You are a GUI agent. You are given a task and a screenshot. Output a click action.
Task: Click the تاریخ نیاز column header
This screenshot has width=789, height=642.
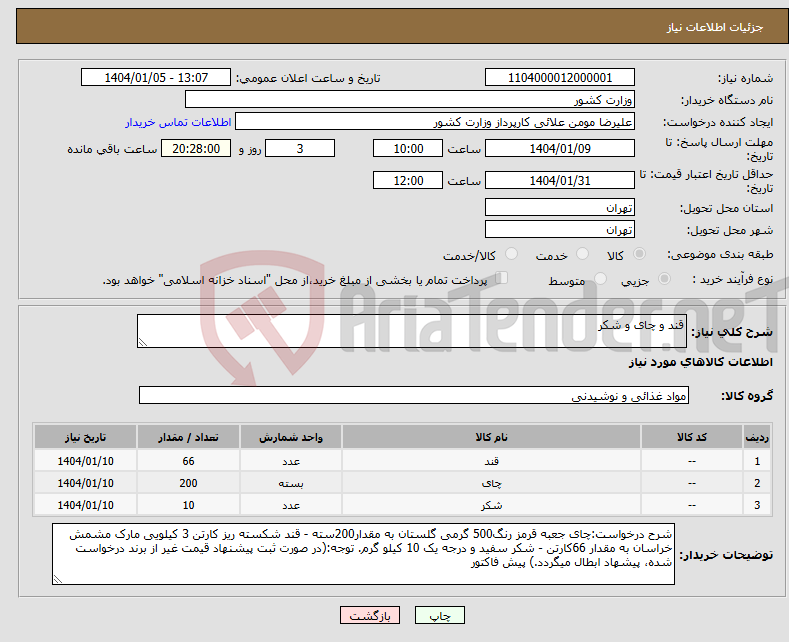pos(86,437)
